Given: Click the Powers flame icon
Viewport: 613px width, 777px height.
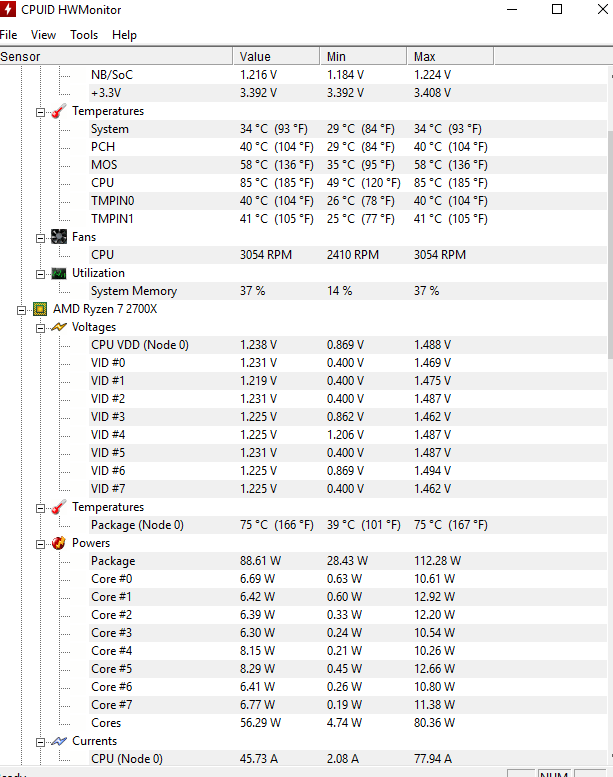Looking at the screenshot, I should click(59, 543).
